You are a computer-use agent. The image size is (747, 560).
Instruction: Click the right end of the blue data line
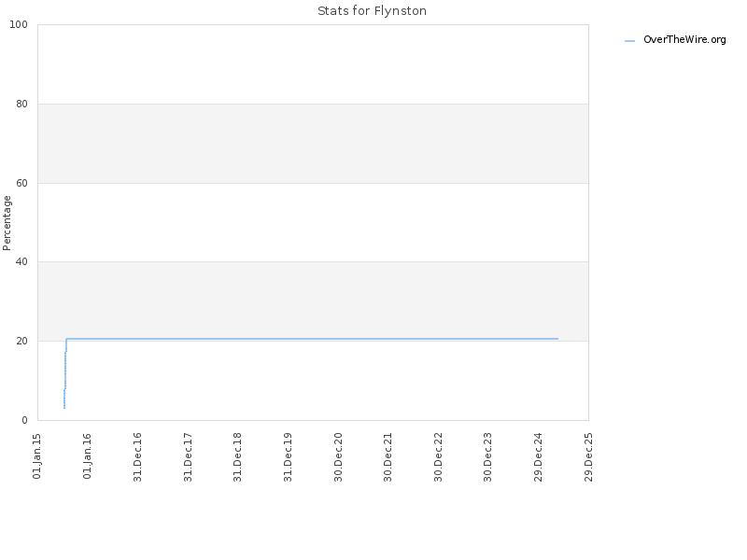click(557, 339)
